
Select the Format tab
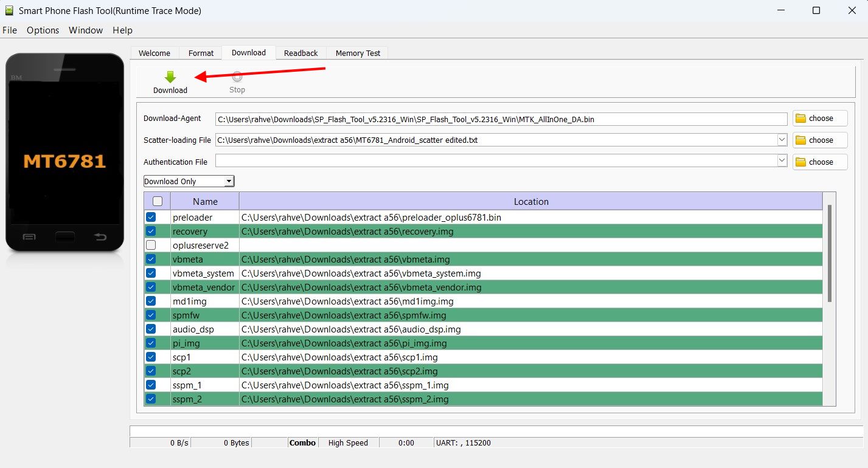pos(201,53)
